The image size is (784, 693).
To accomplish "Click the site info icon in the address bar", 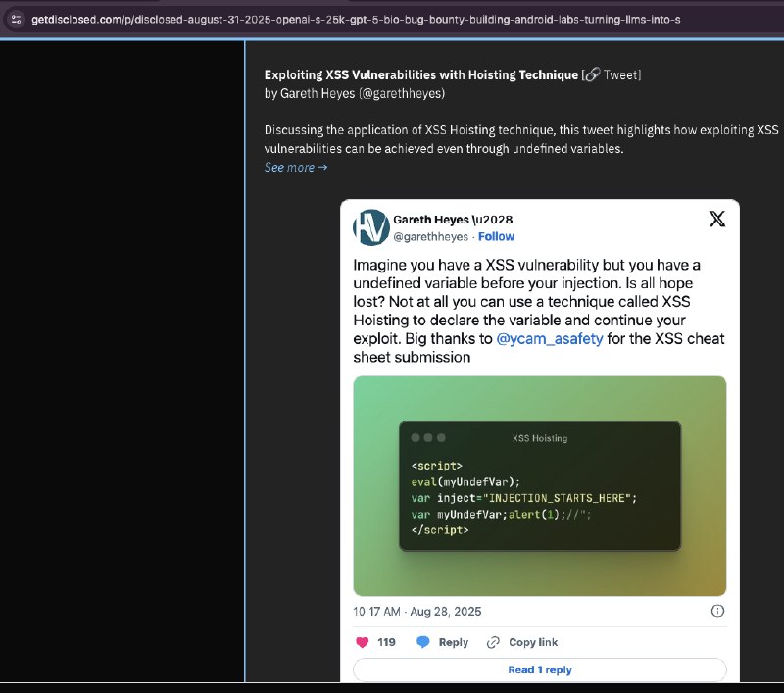I will [17, 19].
